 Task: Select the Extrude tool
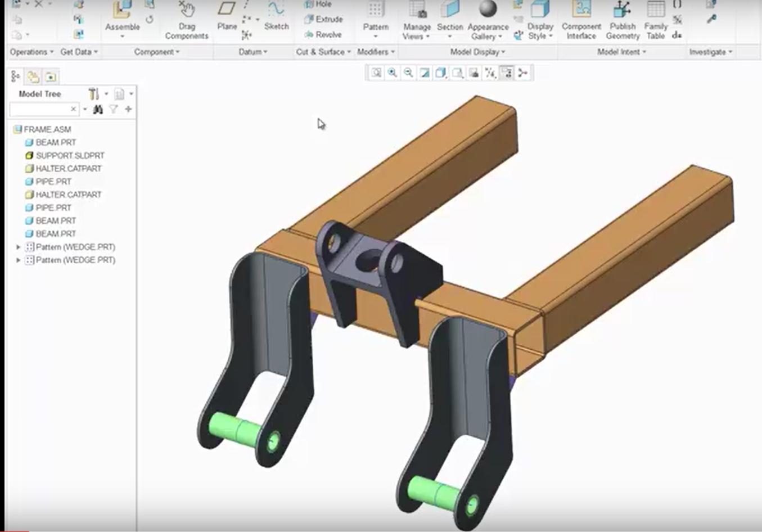coord(323,19)
